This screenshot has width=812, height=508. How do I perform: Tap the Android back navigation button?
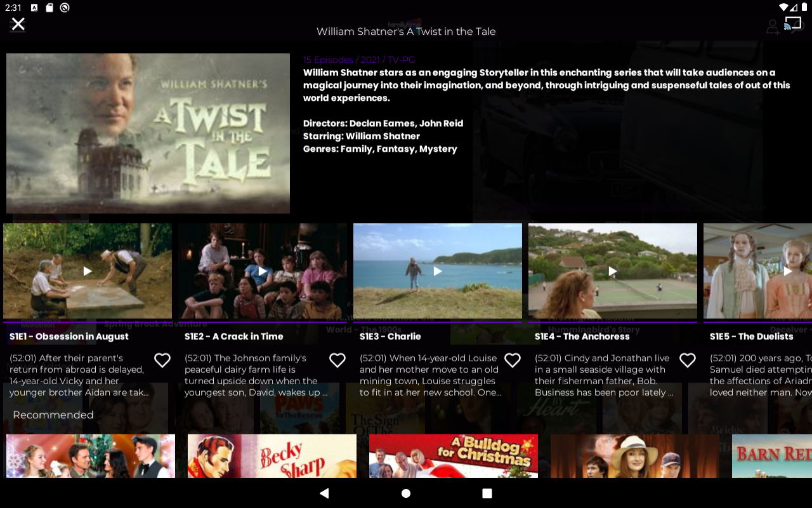pyautogui.click(x=324, y=493)
